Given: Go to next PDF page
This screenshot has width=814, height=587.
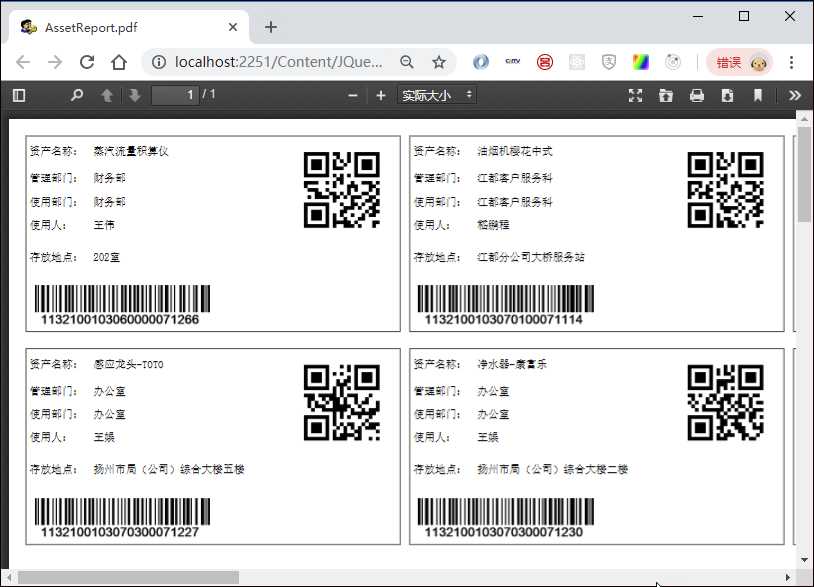Looking at the screenshot, I should tap(134, 95).
